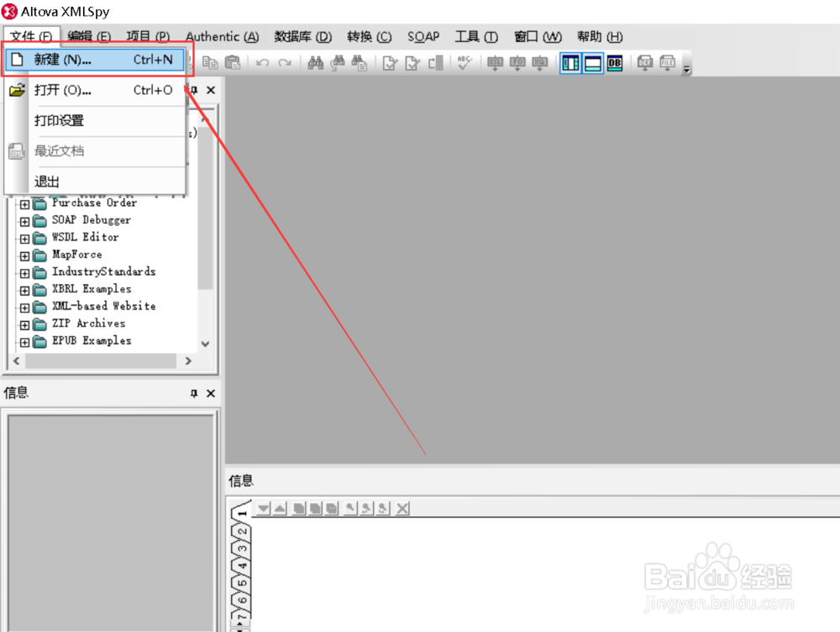Expand the Purchase Order folder
The width and height of the screenshot is (840, 632).
tap(24, 204)
